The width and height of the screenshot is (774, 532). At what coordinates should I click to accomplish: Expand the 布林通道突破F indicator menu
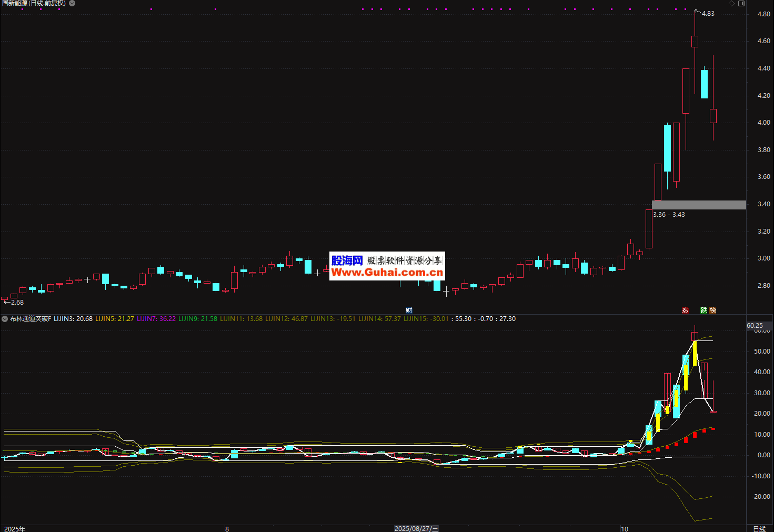5,319
